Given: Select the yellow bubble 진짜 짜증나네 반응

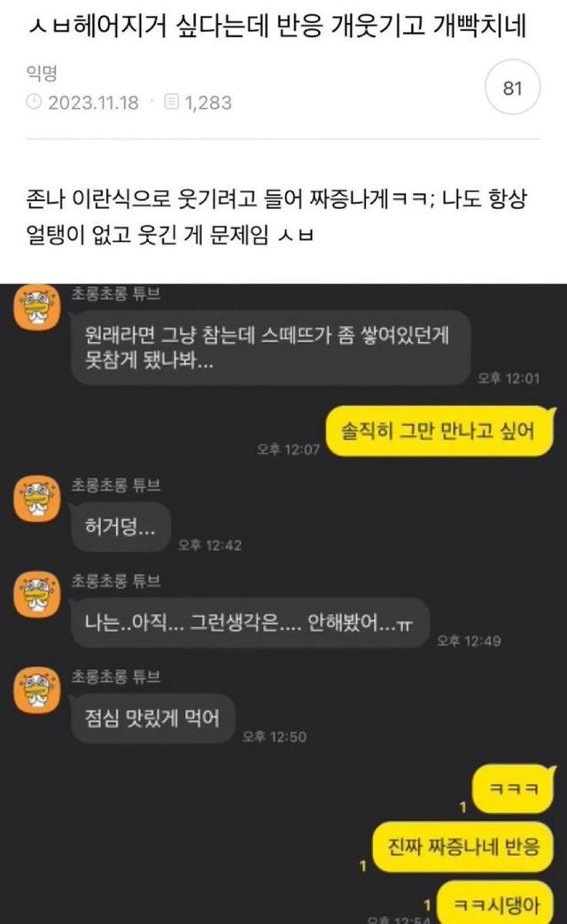Looking at the screenshot, I should [x=463, y=848].
